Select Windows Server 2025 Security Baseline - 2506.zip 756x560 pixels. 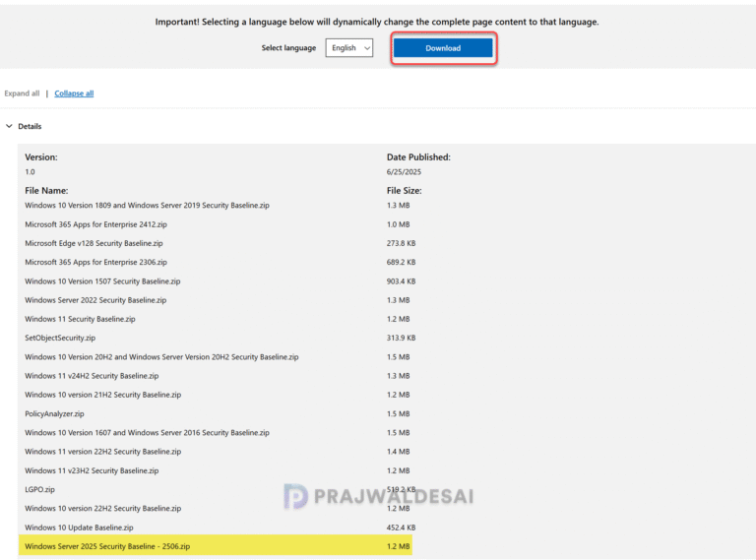(x=107, y=546)
